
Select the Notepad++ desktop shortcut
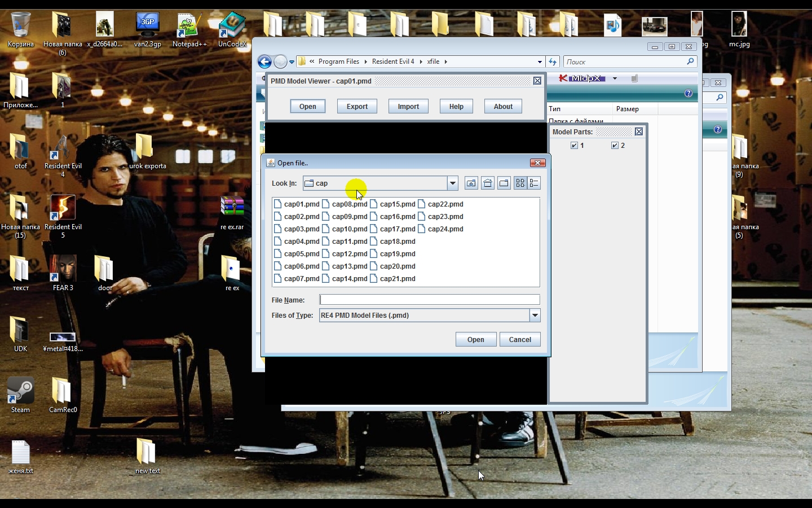189,29
